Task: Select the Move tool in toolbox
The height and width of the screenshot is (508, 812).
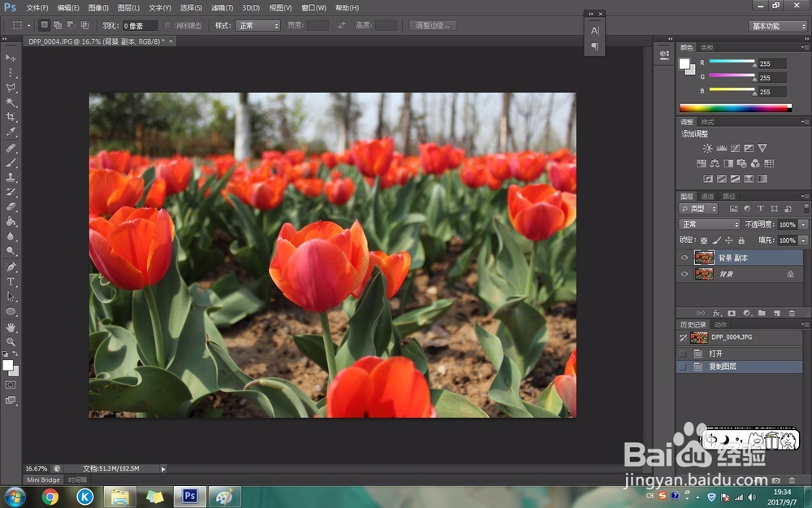Action: 11,58
